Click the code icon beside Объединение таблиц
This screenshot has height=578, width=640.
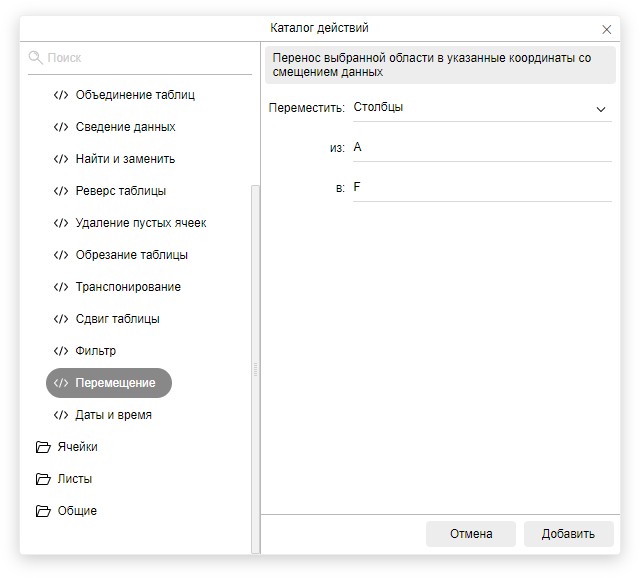click(x=61, y=95)
